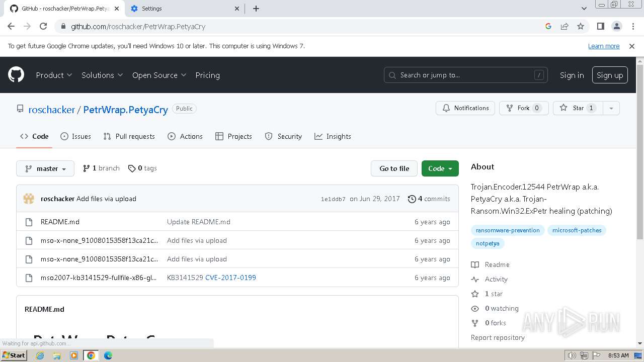Open roschacker's avatar in the commit row

point(29,199)
